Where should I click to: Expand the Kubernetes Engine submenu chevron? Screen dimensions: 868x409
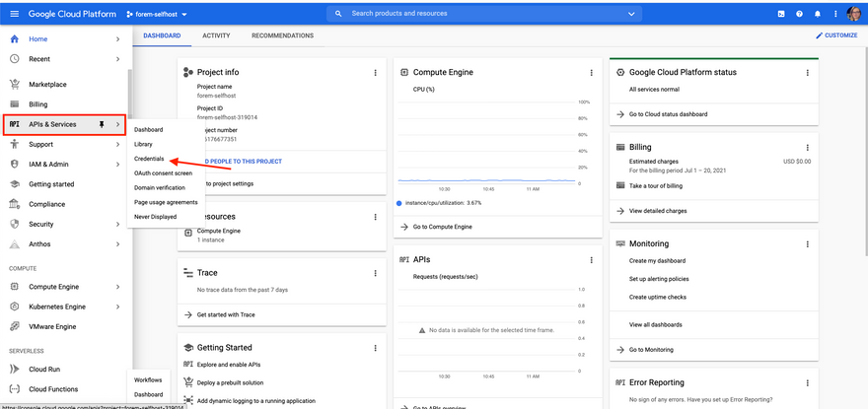117,307
